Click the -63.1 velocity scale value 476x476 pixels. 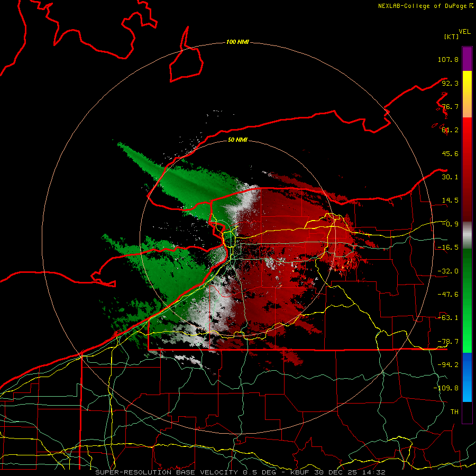pyautogui.click(x=448, y=318)
